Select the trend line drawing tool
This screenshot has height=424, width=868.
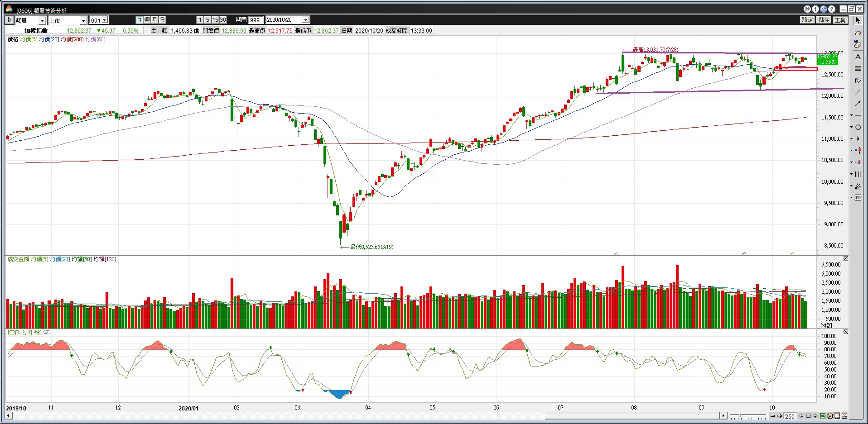click(x=858, y=92)
